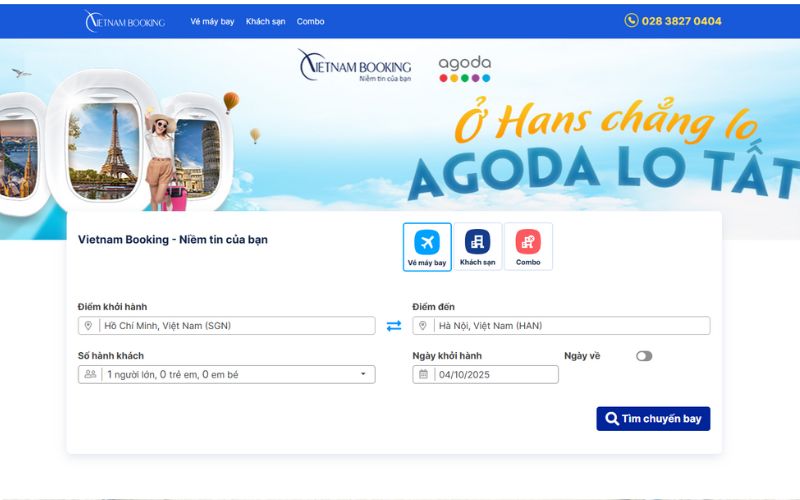The height and width of the screenshot is (500, 800).
Task: Open the 04/10/2025 departure date picker
Action: click(x=485, y=374)
